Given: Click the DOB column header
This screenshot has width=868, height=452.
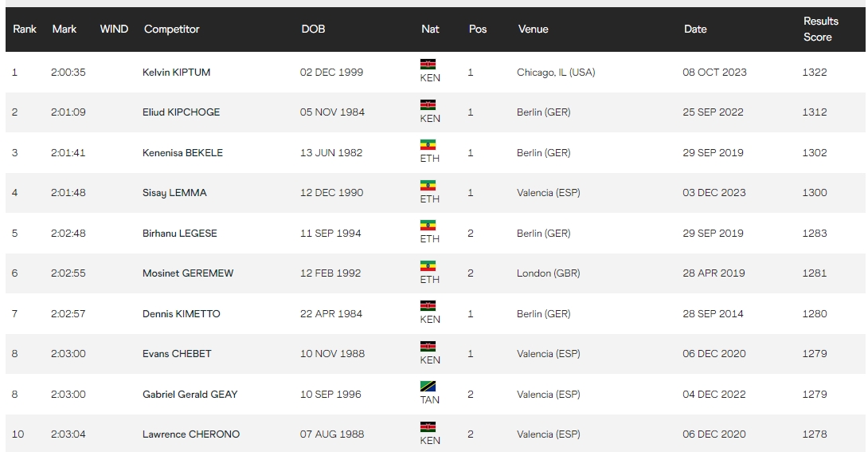Looking at the screenshot, I should tap(313, 29).
